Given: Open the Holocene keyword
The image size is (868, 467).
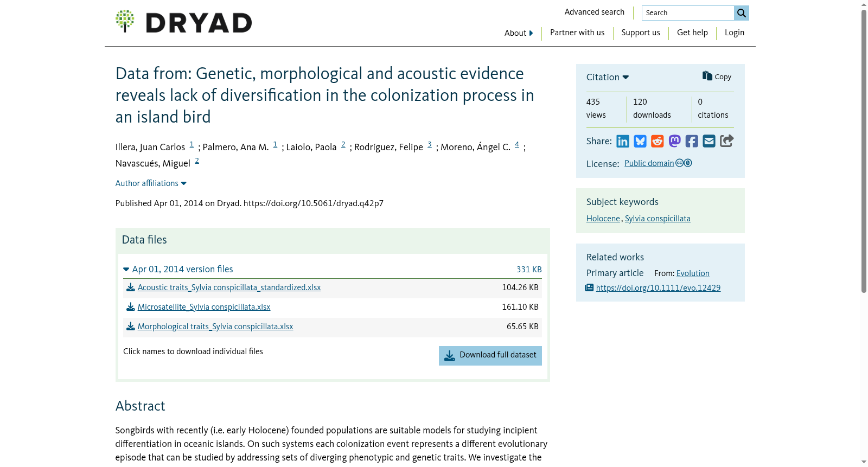Looking at the screenshot, I should pyautogui.click(x=603, y=219).
